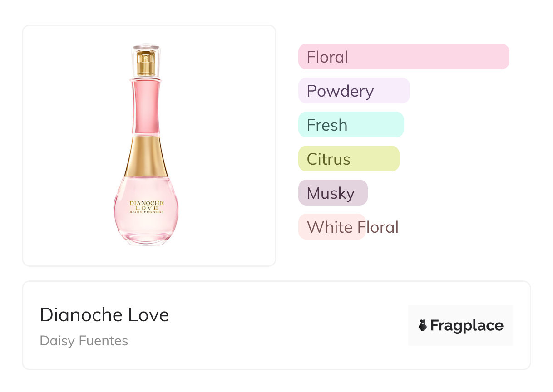
Task: Click the gold band on the bottle
Action: pos(146,157)
